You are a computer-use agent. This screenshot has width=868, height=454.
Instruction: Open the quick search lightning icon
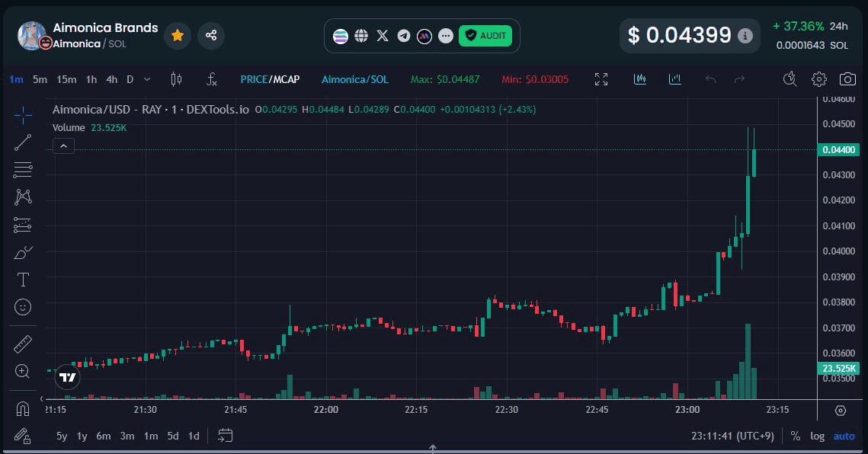(x=790, y=79)
